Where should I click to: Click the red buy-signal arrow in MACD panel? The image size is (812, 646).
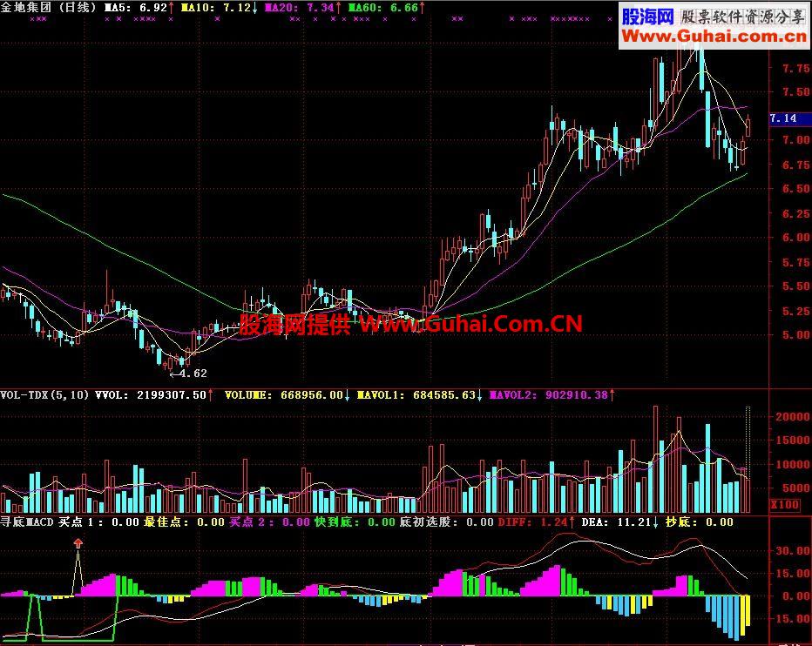coord(78,543)
